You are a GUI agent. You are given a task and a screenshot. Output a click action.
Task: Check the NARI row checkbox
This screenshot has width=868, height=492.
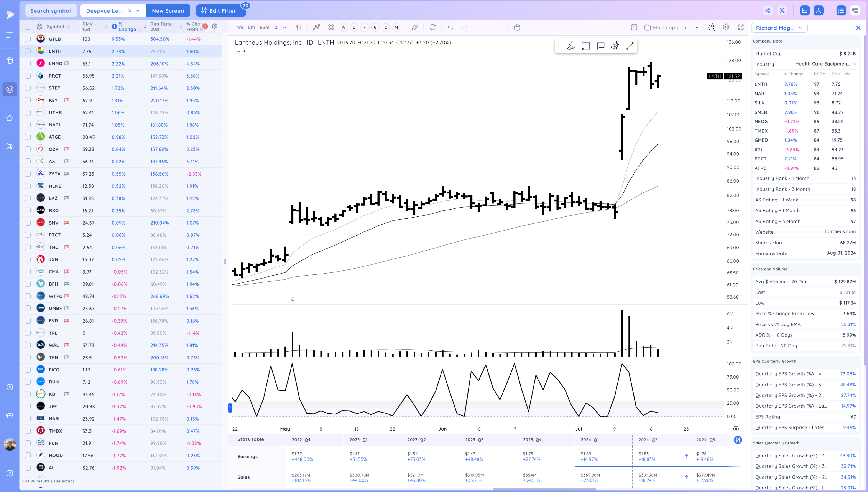(x=28, y=125)
